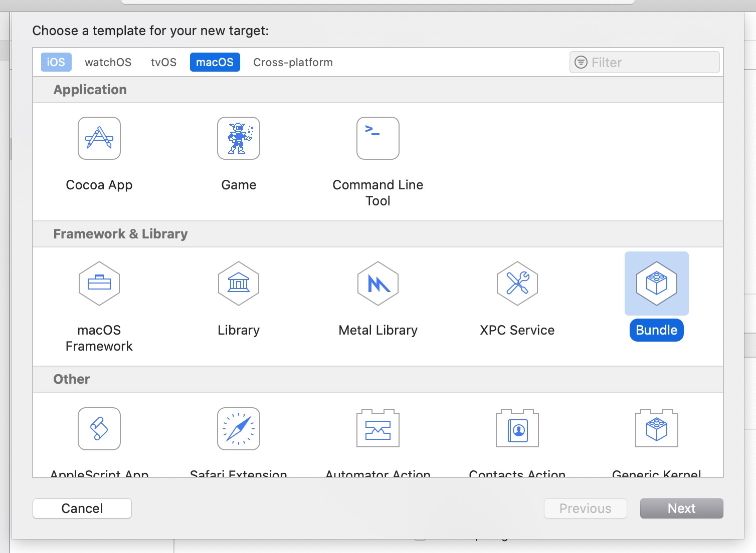Screen dimensions: 756x553
Task: Switch to the Cross-platform tab
Action: click(x=293, y=62)
